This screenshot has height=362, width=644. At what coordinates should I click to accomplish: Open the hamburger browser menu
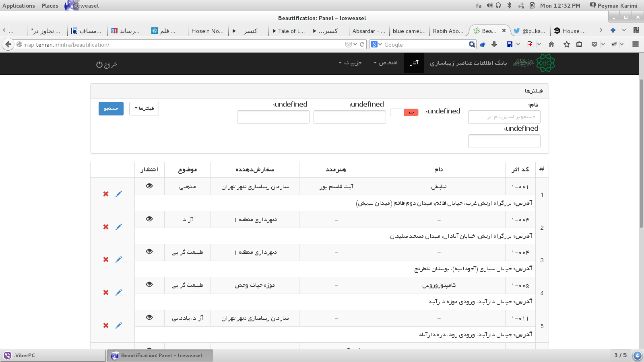pos(636,44)
